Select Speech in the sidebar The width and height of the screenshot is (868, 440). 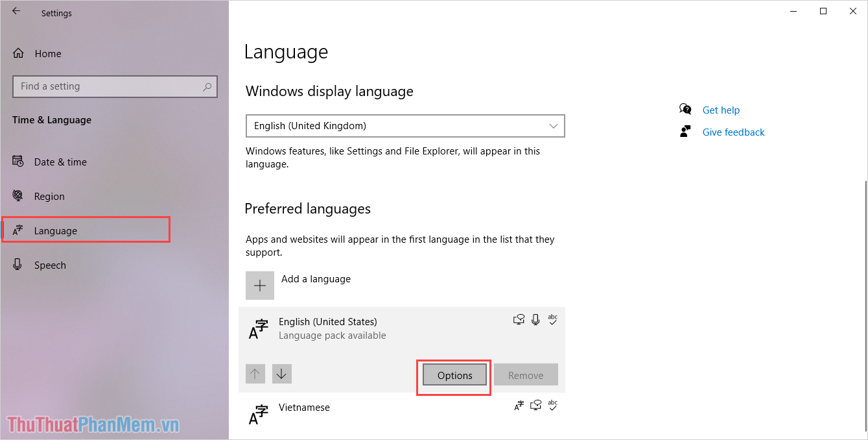50,265
